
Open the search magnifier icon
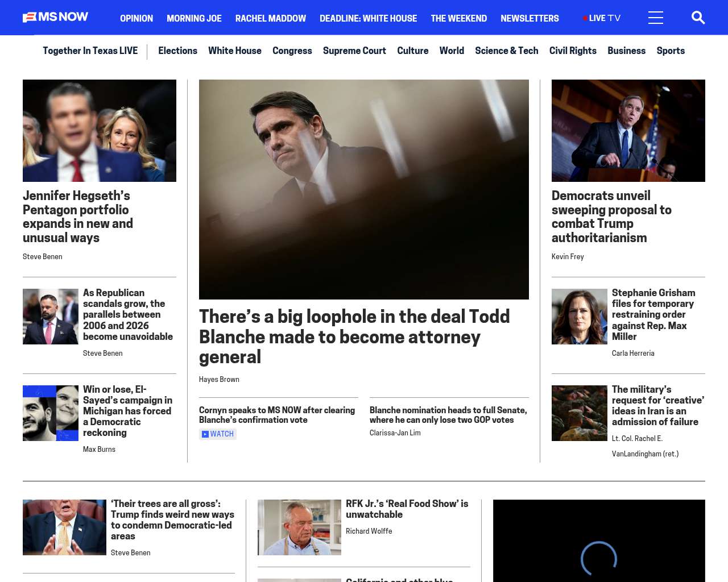tap(698, 18)
